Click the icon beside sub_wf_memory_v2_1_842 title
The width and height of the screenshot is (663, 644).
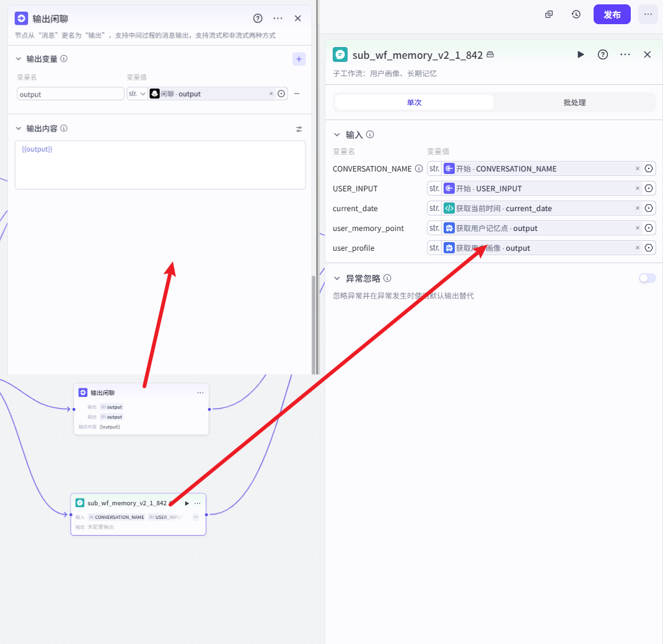490,54
